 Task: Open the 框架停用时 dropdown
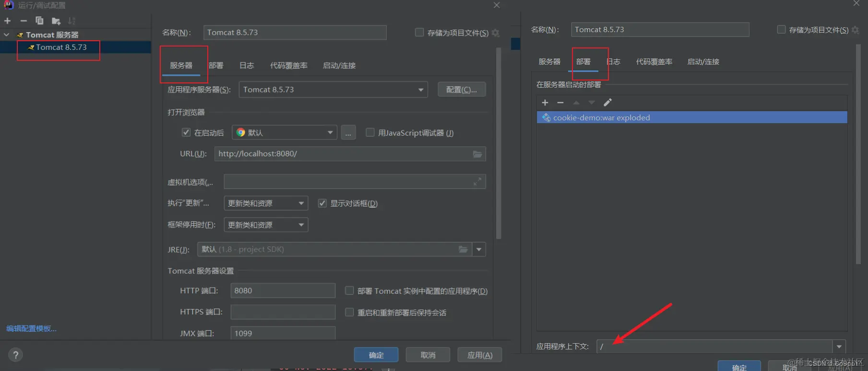coord(266,225)
